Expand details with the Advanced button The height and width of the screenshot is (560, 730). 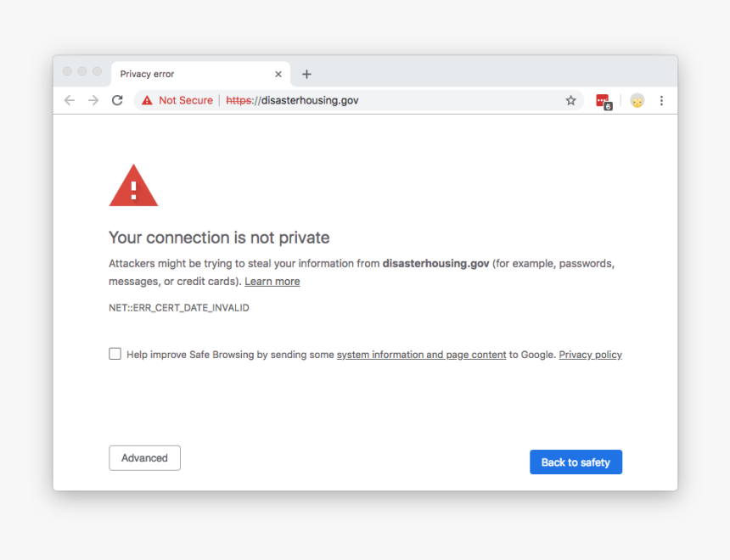(145, 458)
